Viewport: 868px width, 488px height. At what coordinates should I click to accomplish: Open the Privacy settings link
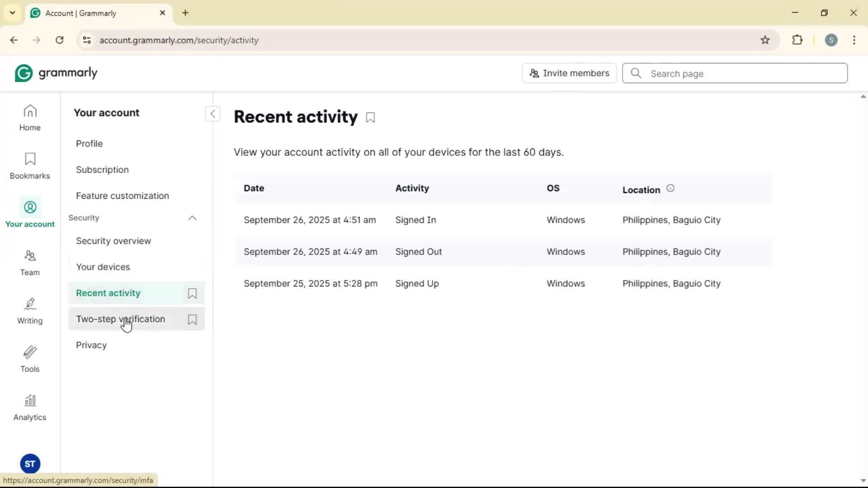tap(91, 345)
